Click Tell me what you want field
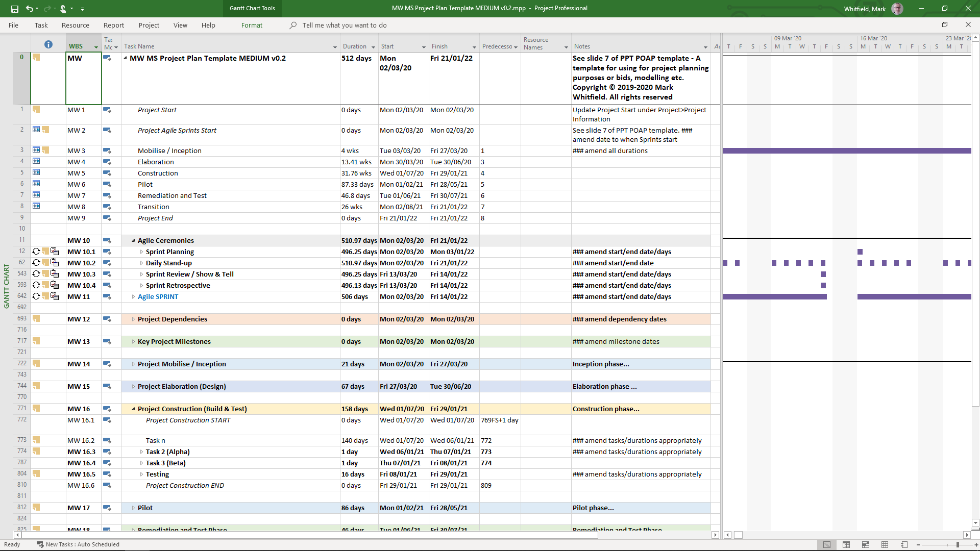Image resolution: width=980 pixels, height=551 pixels. coord(344,25)
